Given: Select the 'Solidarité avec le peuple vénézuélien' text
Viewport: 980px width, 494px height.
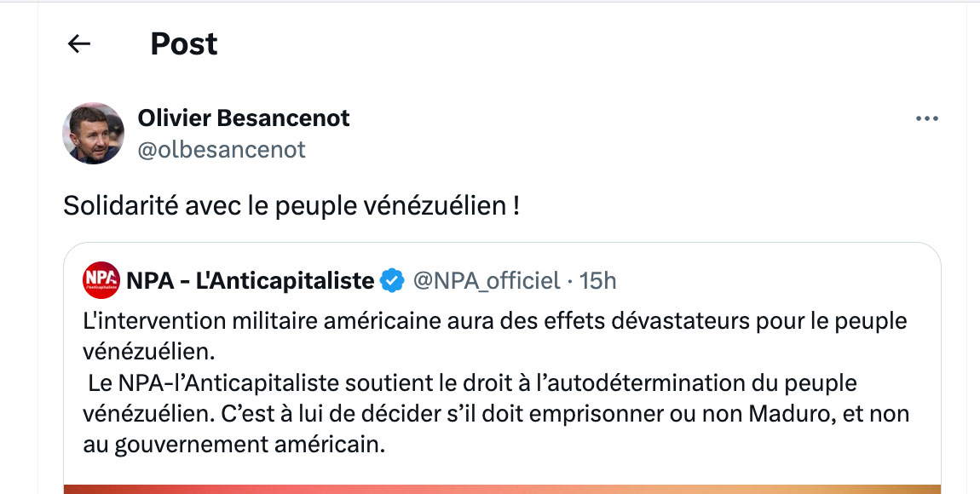Looking at the screenshot, I should 291,206.
